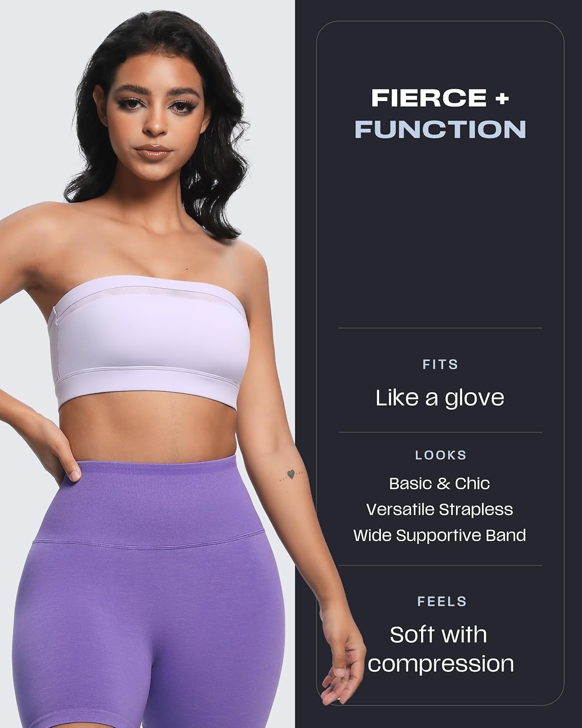Viewport: 582px width, 728px height.
Task: Click the 'Soft with compression' text
Action: pos(440,649)
